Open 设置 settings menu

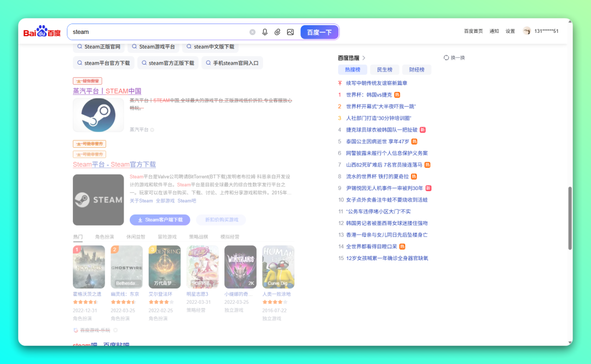510,31
